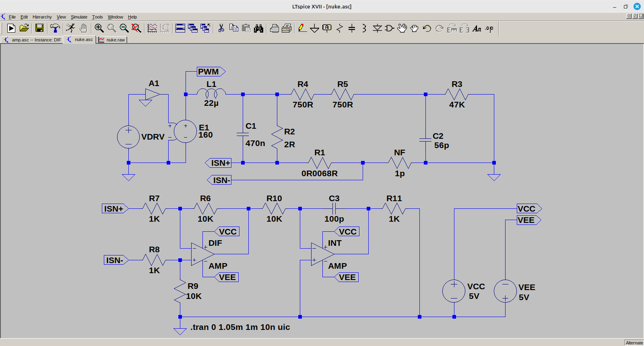Image resolution: width=644 pixels, height=346 pixels.
Task: Click the Mirror component icon
Action: coord(464,28)
